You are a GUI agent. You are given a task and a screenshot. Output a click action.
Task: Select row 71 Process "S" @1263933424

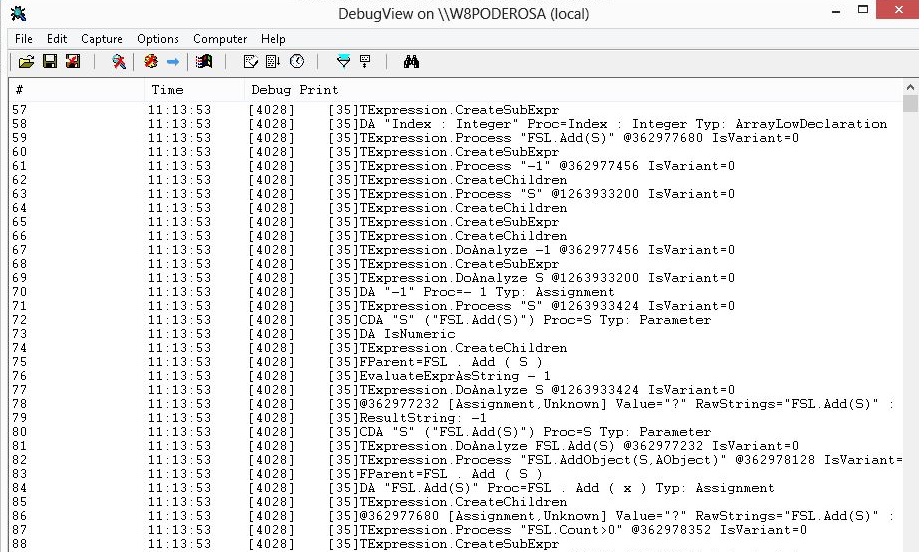(456, 306)
